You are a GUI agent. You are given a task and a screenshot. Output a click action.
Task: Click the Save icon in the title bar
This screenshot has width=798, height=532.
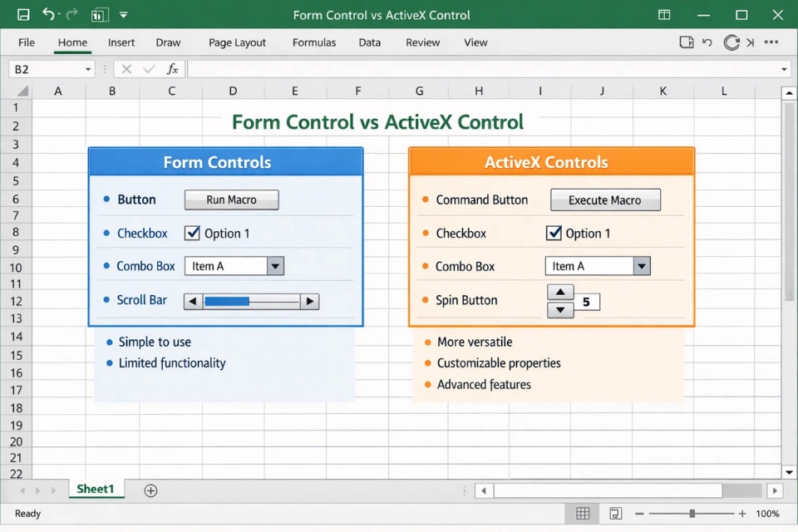pos(22,14)
